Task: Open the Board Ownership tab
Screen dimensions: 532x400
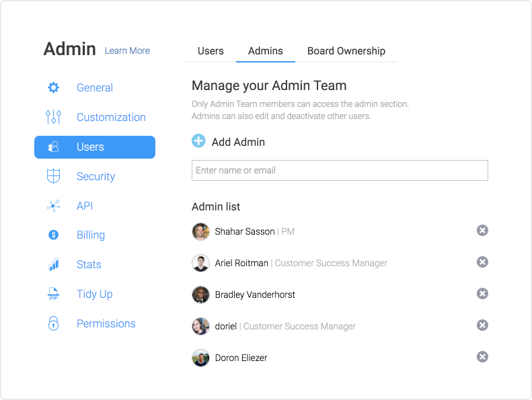Action: [346, 51]
